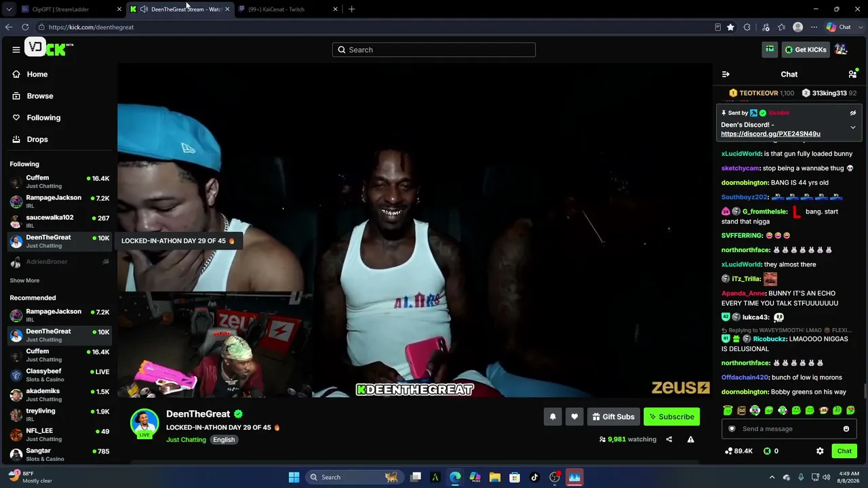
Task: Open a new browser tab
Action: coord(351,9)
